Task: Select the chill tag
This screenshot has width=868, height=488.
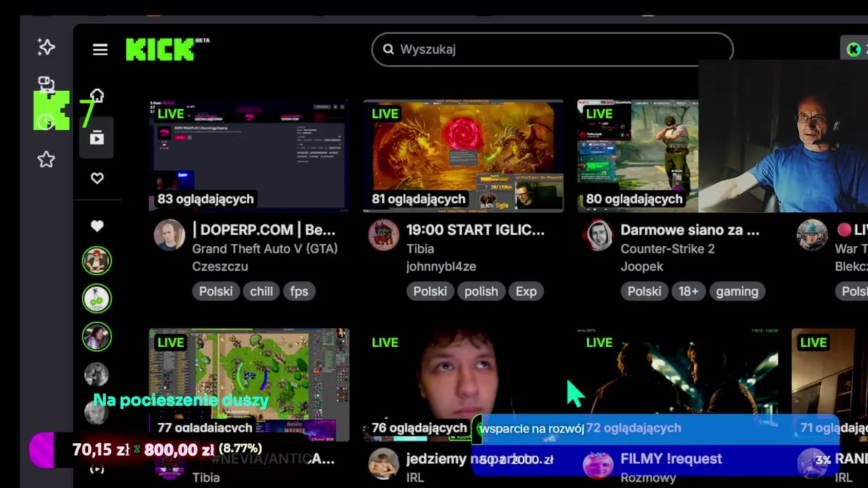Action: tap(261, 291)
